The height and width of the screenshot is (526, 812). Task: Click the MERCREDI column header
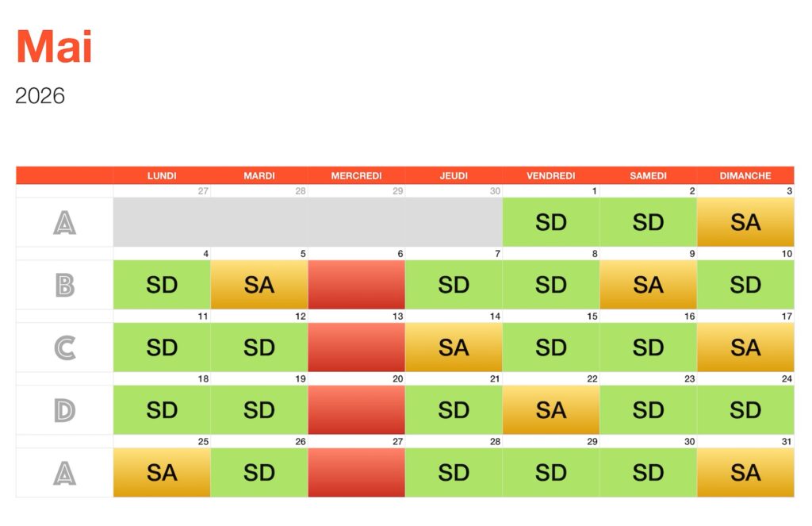click(x=356, y=175)
